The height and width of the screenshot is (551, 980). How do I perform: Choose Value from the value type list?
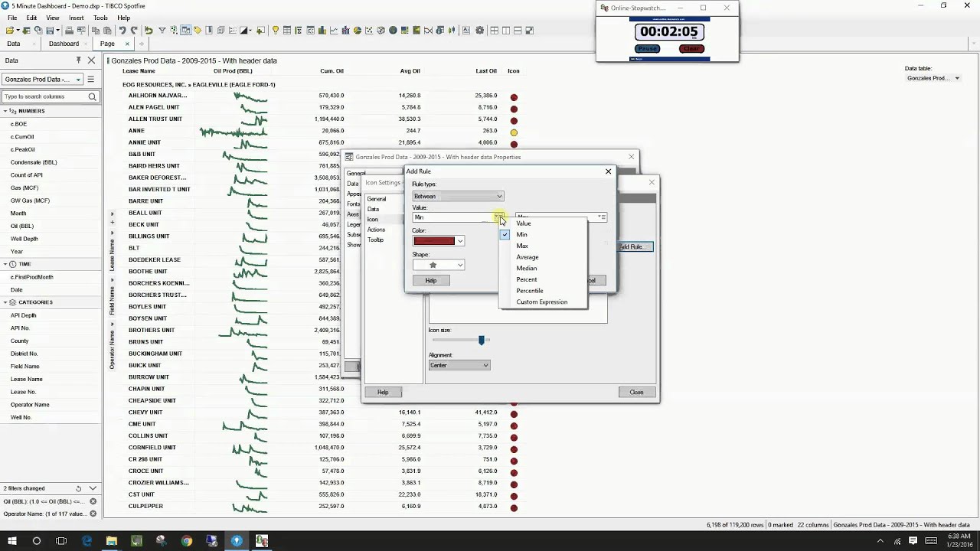544,223
